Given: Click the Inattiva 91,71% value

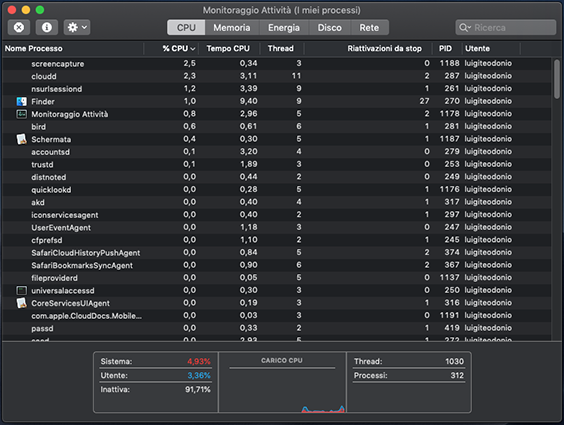Looking at the screenshot, I should [197, 389].
